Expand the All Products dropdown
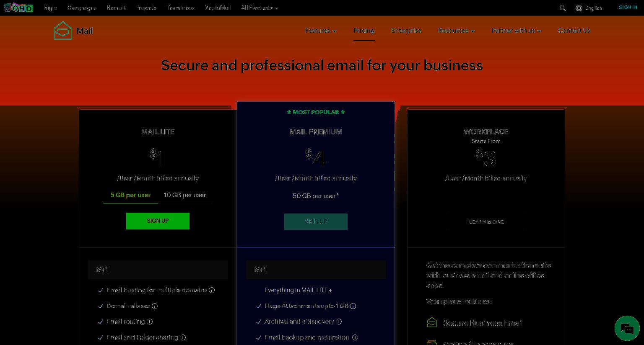The width and height of the screenshot is (644, 345). [x=260, y=8]
